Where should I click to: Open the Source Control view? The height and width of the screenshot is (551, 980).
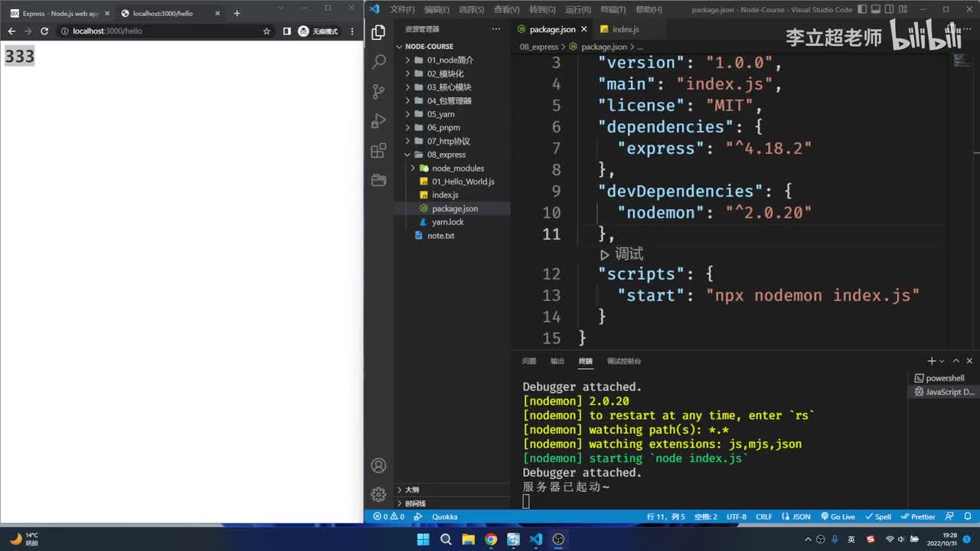click(x=378, y=92)
